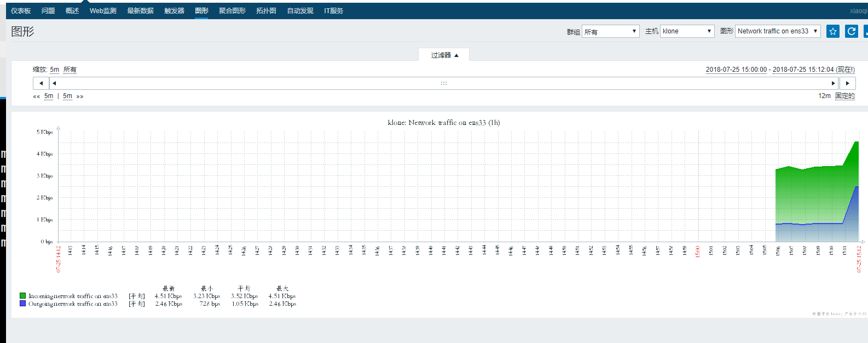868x343 pixels.
Task: Click the 12m period duration text
Action: [824, 96]
